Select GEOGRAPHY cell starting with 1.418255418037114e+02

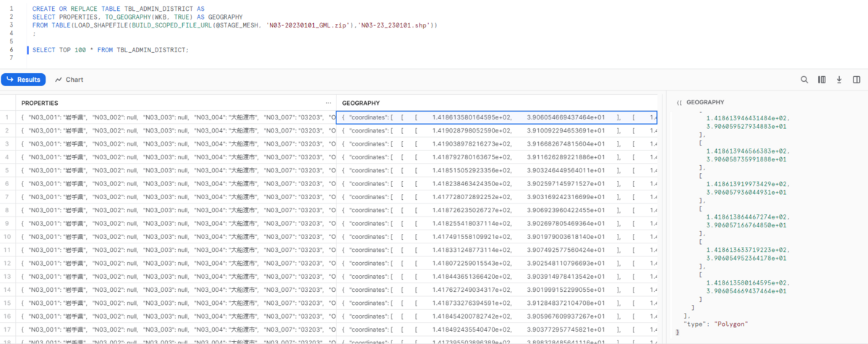point(498,222)
